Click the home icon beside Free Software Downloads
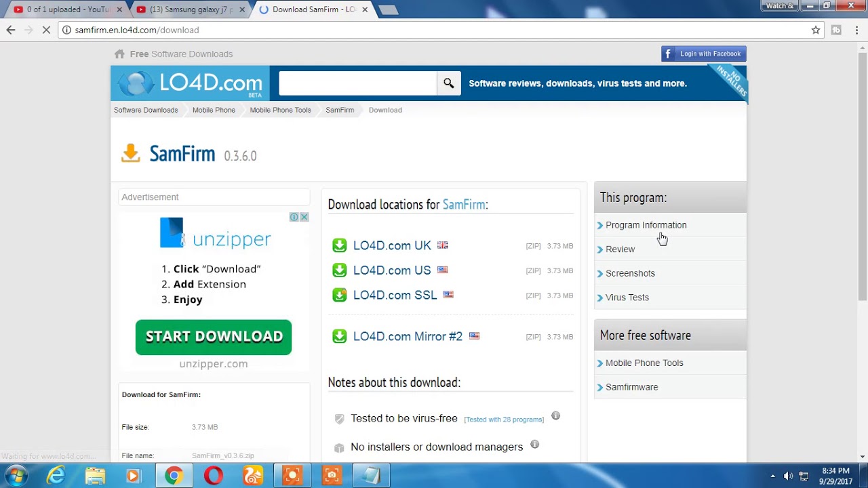The width and height of the screenshot is (868, 488). pos(119,54)
